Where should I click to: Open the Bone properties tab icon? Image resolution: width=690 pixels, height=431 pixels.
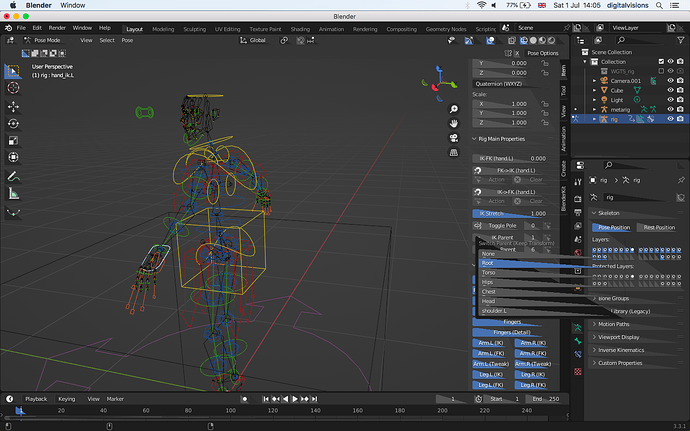coord(578,341)
